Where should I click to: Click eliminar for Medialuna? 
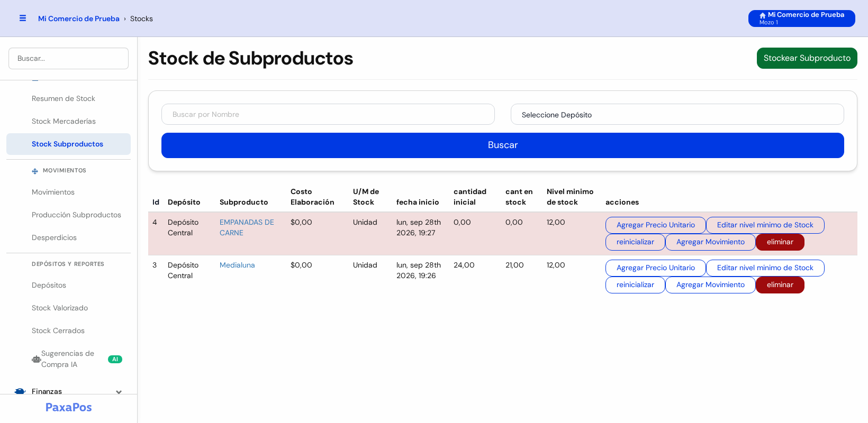(780, 285)
